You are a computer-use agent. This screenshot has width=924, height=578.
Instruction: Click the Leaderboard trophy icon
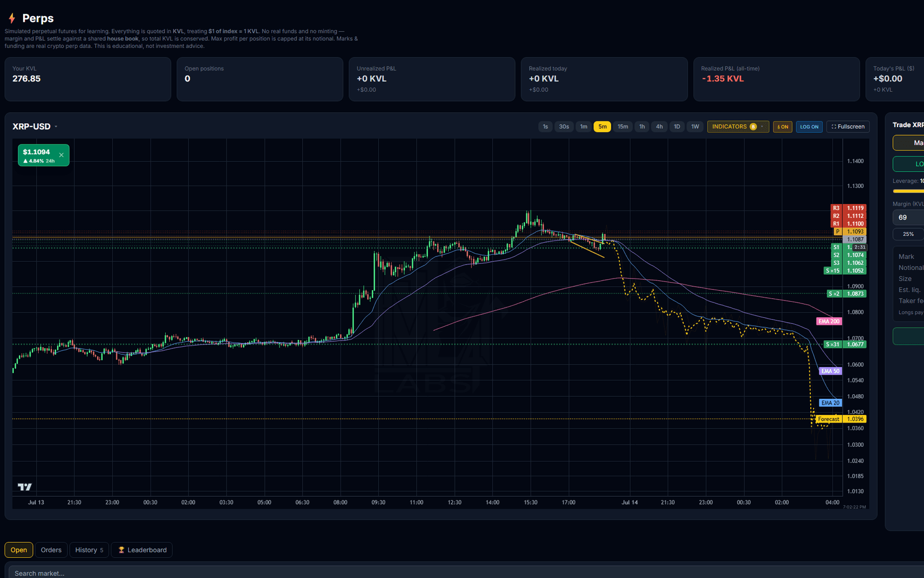coord(121,550)
